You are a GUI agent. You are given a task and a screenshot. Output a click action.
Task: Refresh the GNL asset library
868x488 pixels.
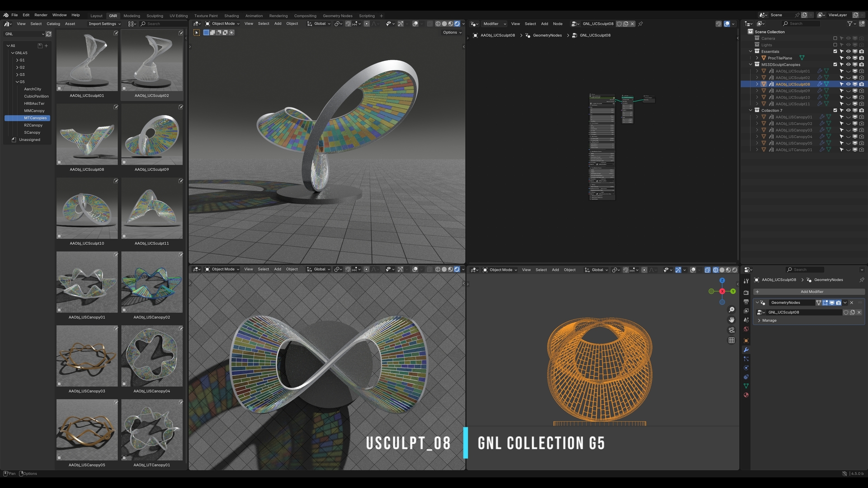tap(49, 34)
